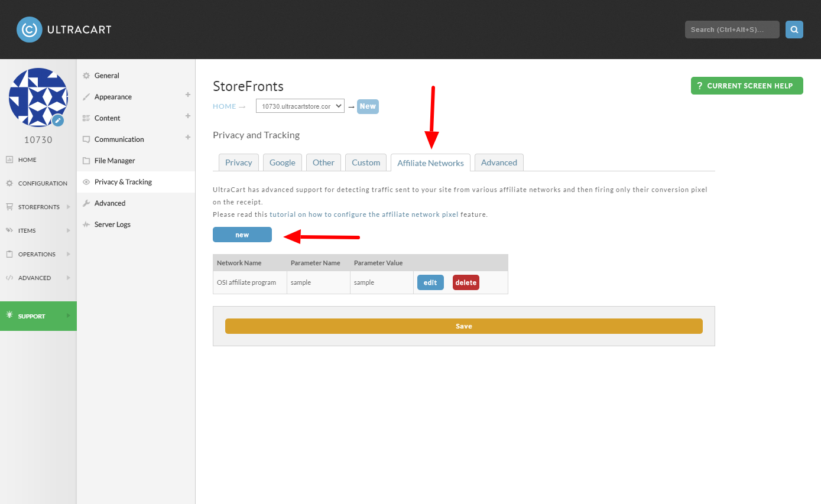
Task: Switch to the Other tab
Action: pos(323,162)
